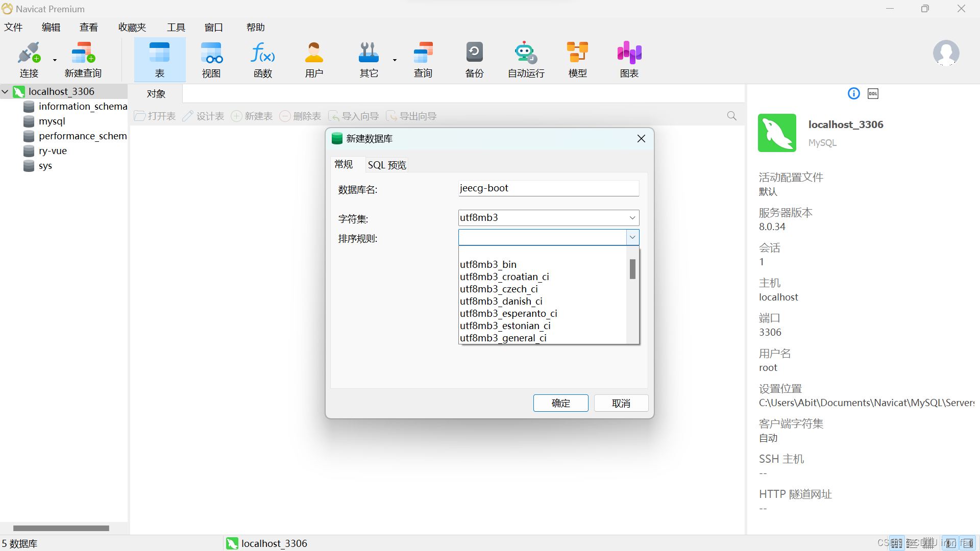
Task: Open the Connection dropdown arrow in toolbar
Action: tap(55, 60)
